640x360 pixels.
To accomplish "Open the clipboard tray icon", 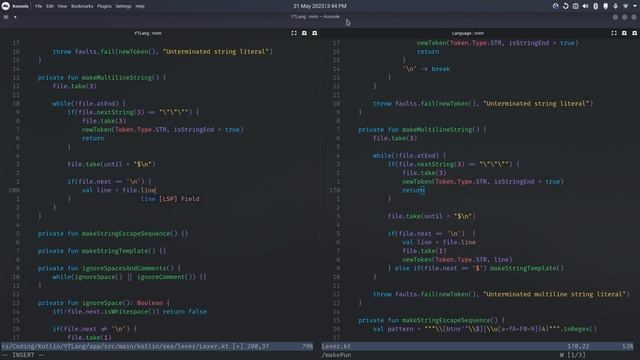I will [576, 6].
